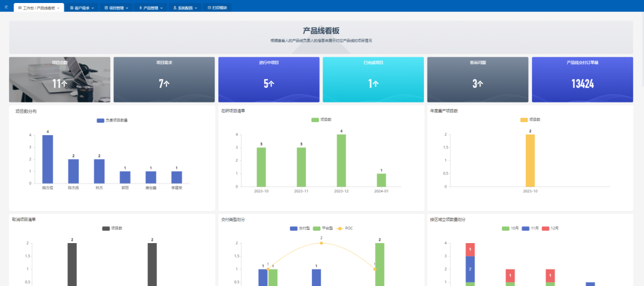
Task: Click the 工作台 tab icon
Action: (20, 8)
